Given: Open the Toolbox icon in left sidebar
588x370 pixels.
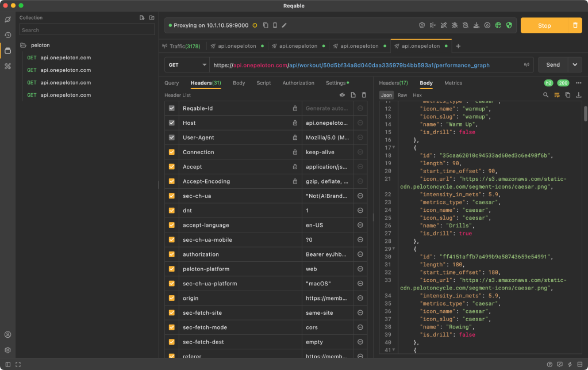Looking at the screenshot, I should (x=7, y=66).
